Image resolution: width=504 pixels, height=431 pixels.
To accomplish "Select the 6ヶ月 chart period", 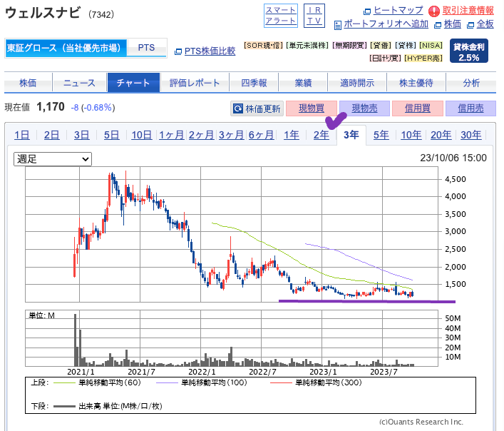I will (262, 135).
